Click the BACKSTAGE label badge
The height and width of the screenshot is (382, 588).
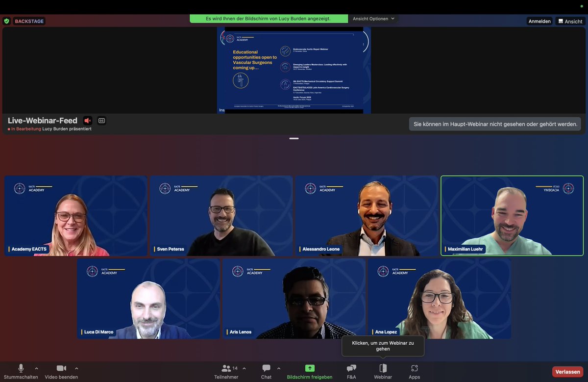point(29,21)
